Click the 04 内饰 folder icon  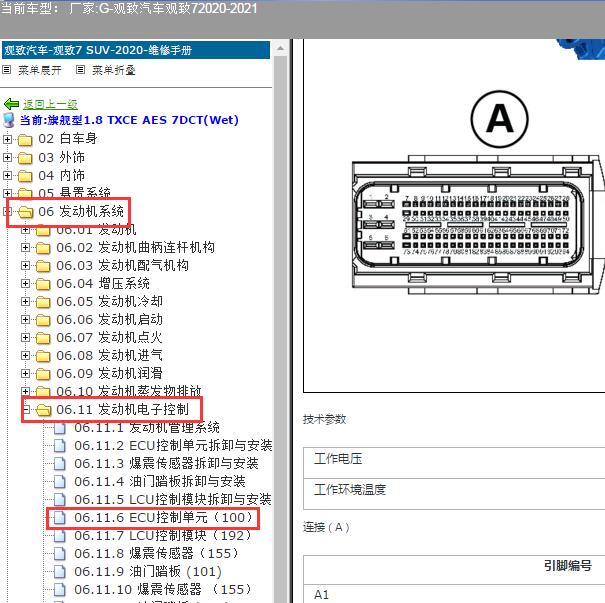coord(25,176)
